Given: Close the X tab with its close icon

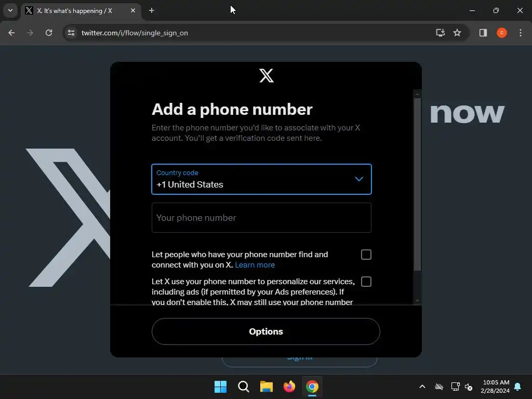Looking at the screenshot, I should (133, 10).
